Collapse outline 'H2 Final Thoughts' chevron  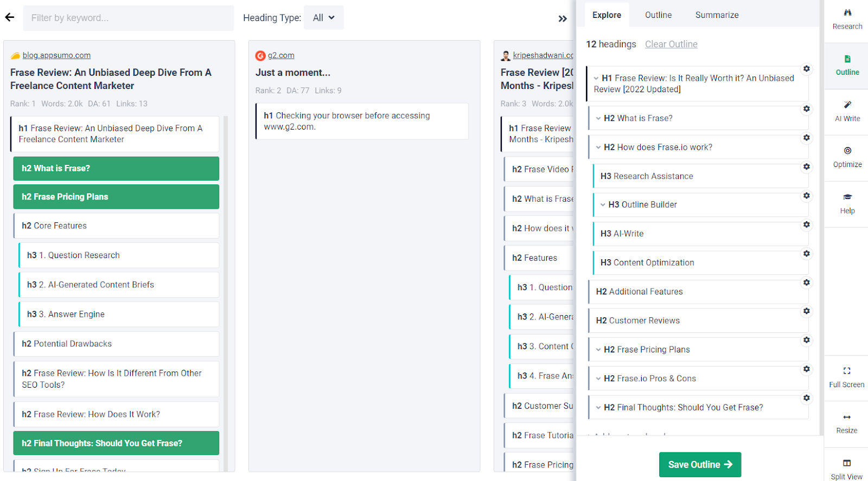coord(598,407)
